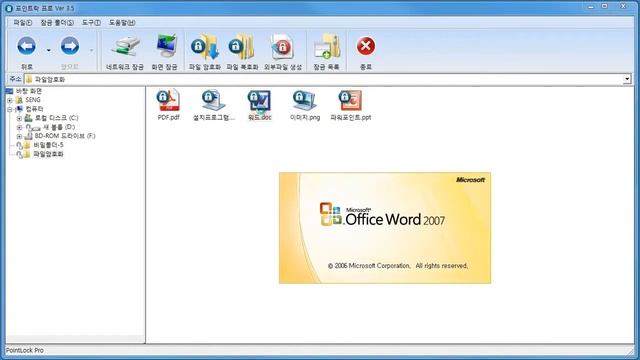The width and height of the screenshot is (640, 360).
Task: Select BD-ROM 드라이브 (F:) in tree
Action: 65,136
